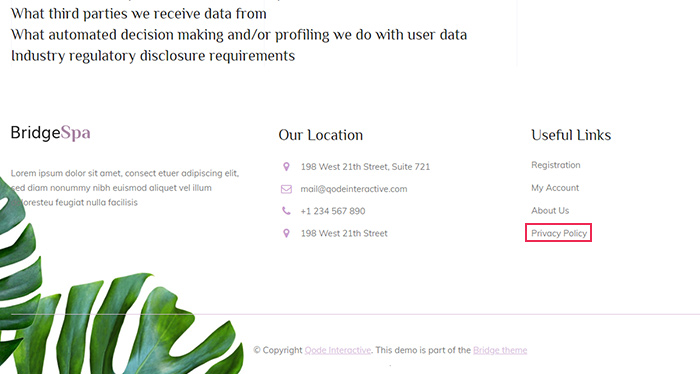Click the Qode Interactive copyright link
Image resolution: width=700 pixels, height=374 pixels.
tap(338, 350)
